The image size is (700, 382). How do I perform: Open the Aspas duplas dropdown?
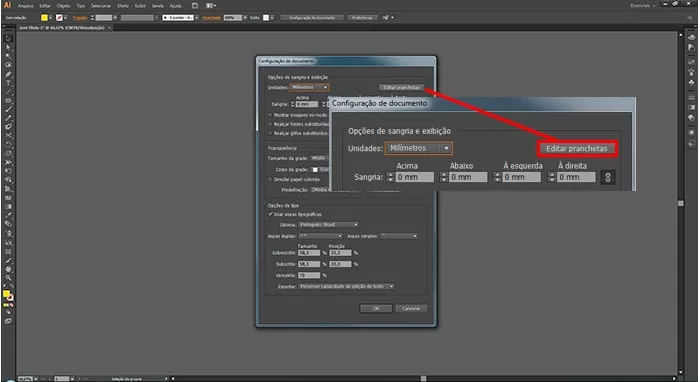coord(320,236)
